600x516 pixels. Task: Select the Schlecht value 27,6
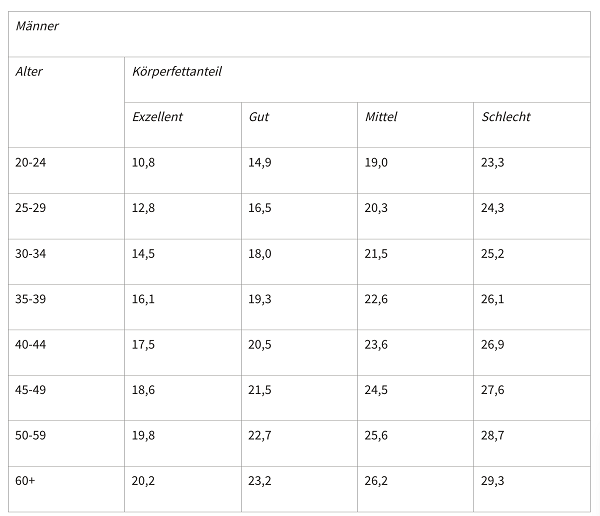[493, 390]
